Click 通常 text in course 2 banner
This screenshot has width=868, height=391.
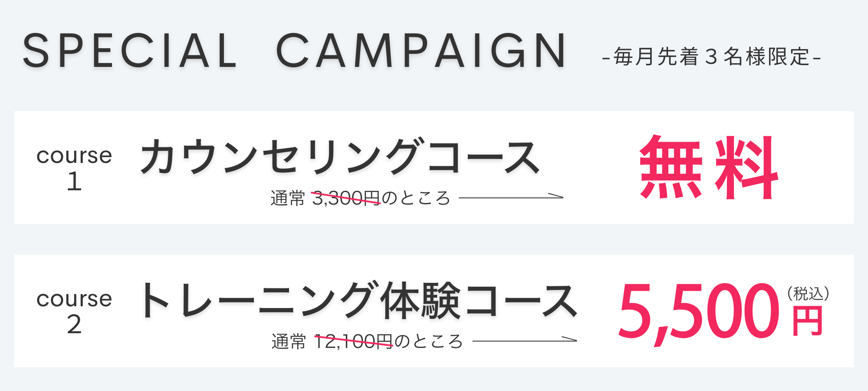tap(289, 341)
